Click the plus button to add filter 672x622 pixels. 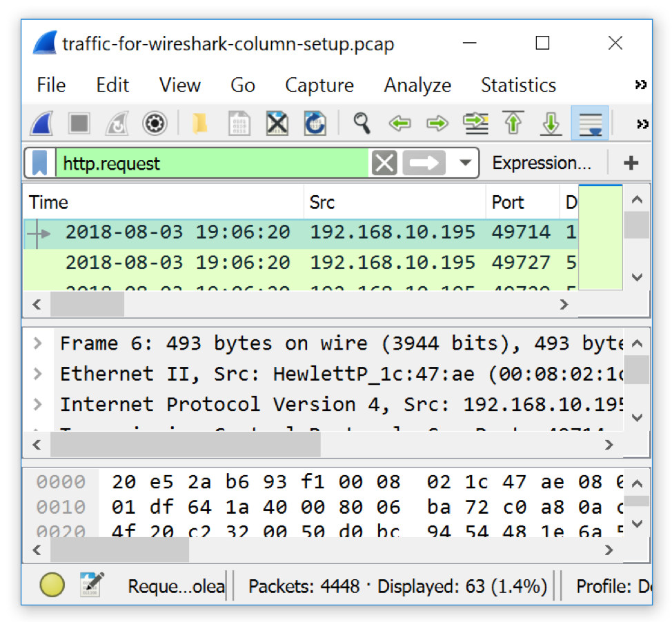631,163
